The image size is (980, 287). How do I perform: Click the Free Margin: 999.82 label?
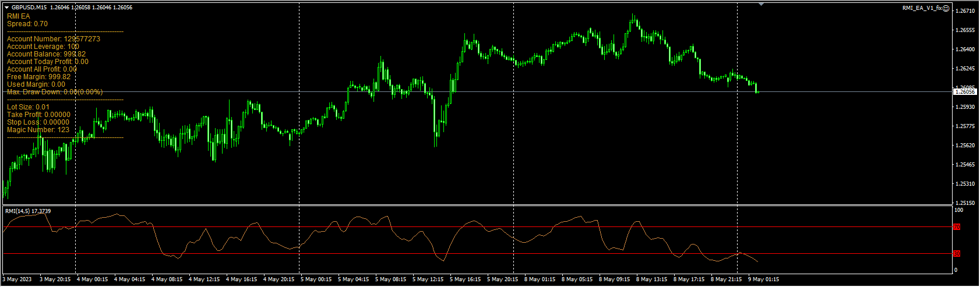click(x=38, y=77)
